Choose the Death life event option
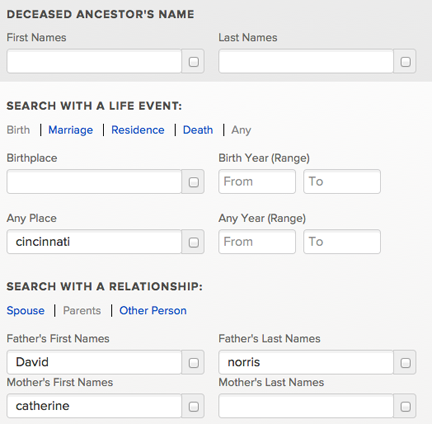The height and width of the screenshot is (424, 432). click(x=198, y=130)
